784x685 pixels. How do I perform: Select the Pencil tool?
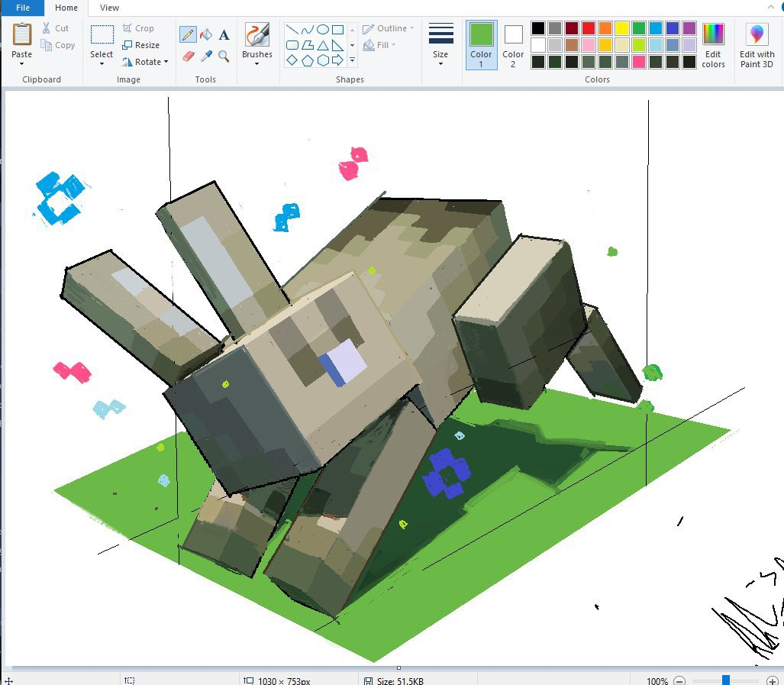(187, 35)
